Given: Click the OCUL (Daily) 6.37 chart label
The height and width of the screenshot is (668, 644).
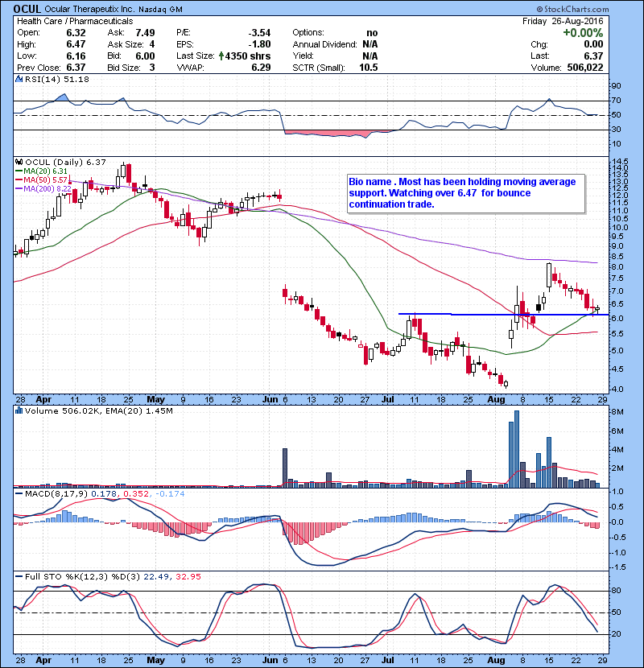Looking at the screenshot, I should [65, 162].
